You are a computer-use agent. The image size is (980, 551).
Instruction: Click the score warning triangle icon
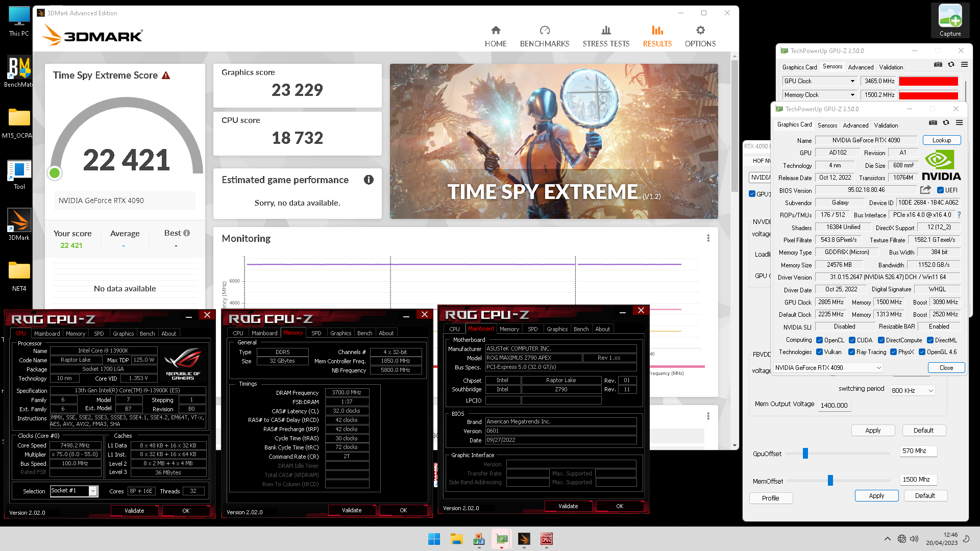point(166,76)
